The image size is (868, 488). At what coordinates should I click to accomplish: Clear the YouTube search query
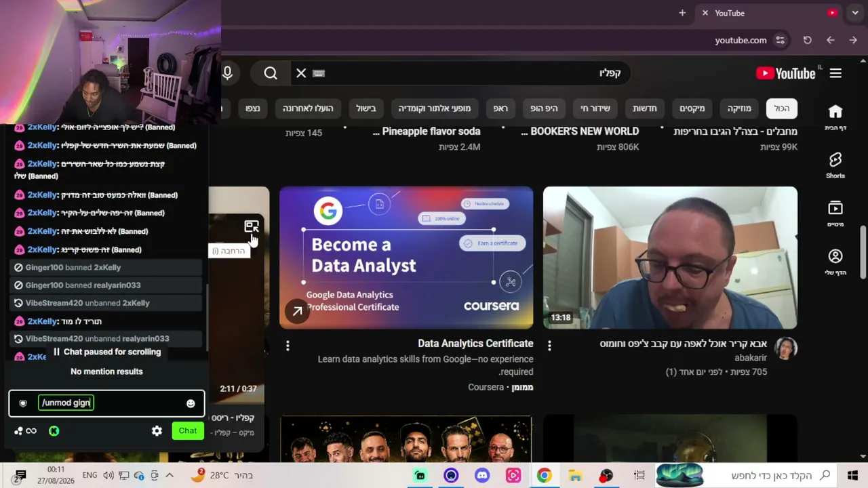tap(301, 73)
